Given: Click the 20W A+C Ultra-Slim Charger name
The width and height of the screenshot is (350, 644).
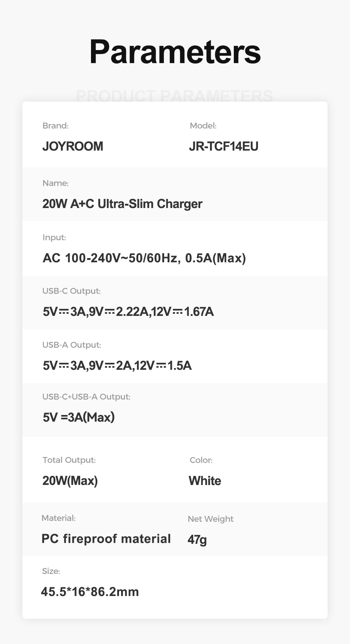Looking at the screenshot, I should pos(122,204).
